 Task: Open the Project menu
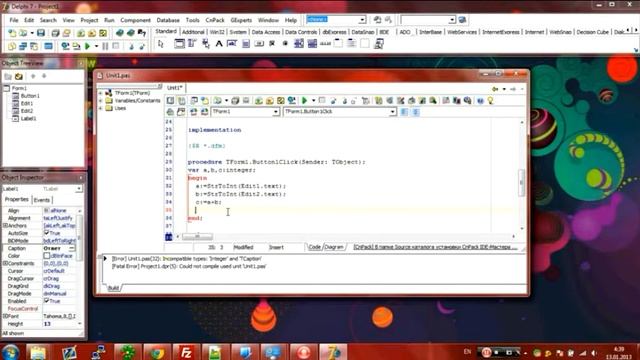pos(89,20)
